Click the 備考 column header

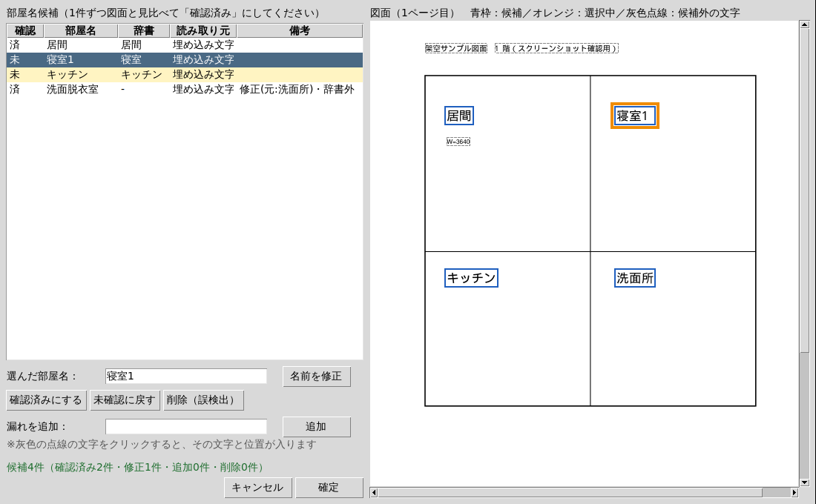(300, 30)
